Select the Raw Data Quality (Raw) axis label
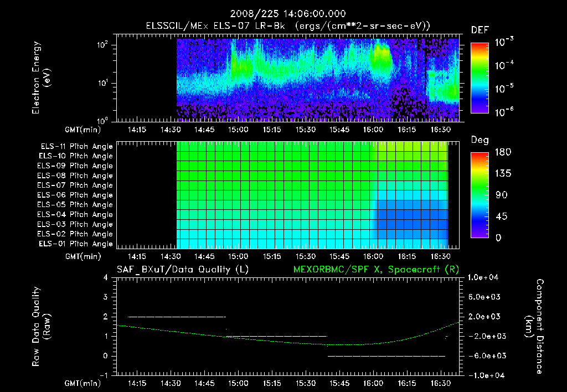Screen dimensions: 567x392 (x=41, y=326)
